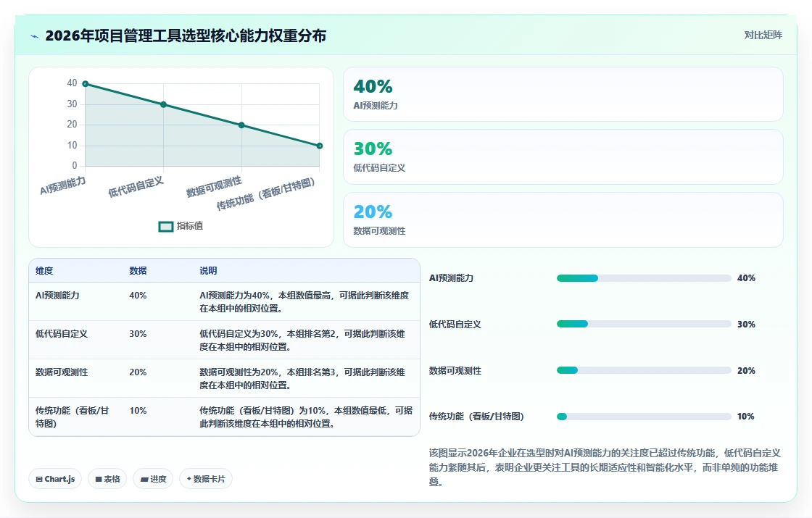Click the 30% value in the table
The image size is (812, 518).
coord(138,334)
